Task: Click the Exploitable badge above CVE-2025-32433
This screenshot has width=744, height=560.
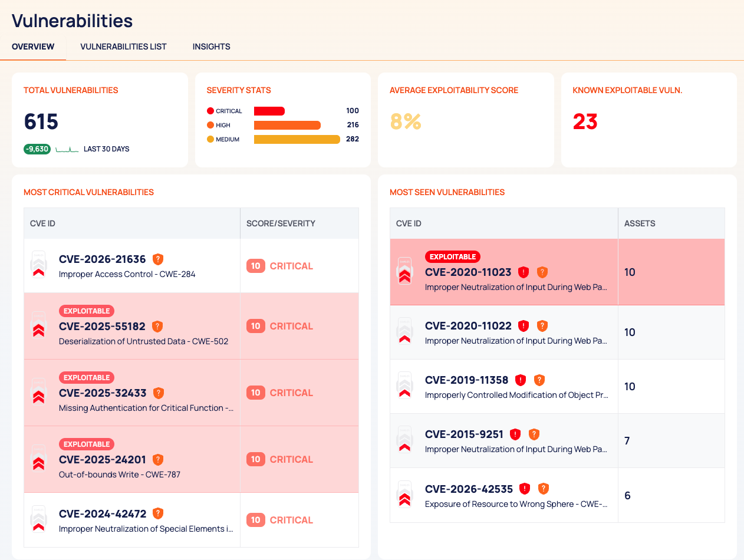Action: tap(87, 377)
